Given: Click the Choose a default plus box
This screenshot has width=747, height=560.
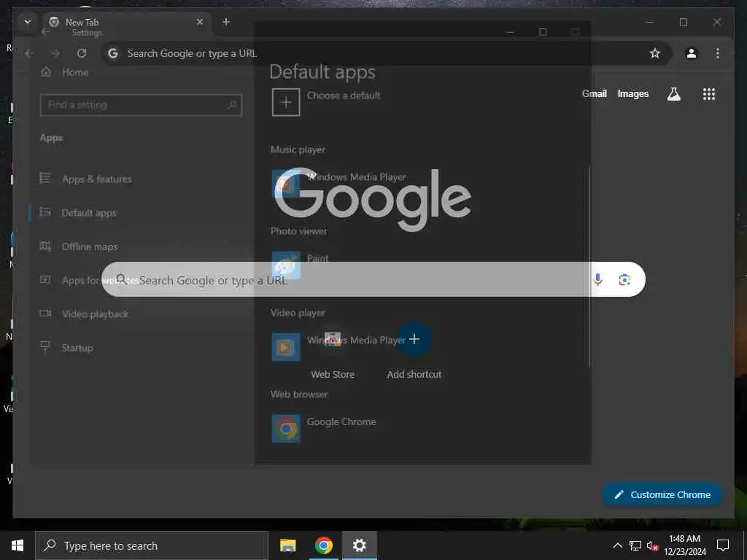Looking at the screenshot, I should (x=286, y=102).
